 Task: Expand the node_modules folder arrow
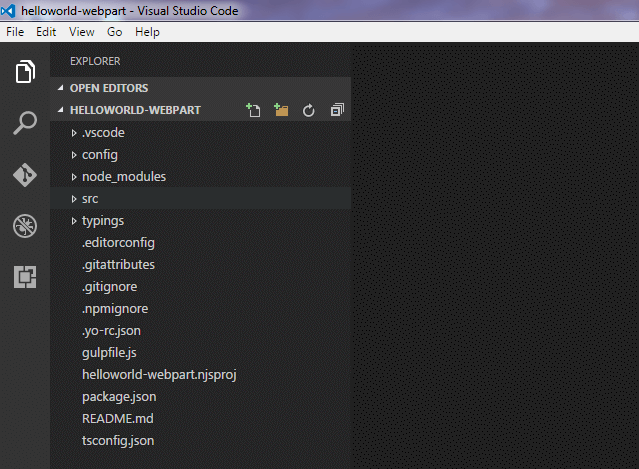tap(74, 177)
